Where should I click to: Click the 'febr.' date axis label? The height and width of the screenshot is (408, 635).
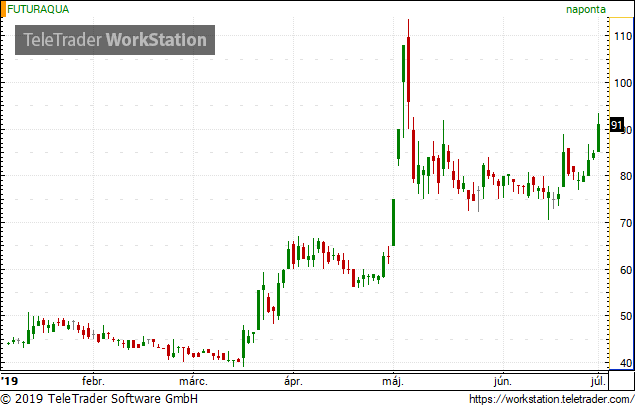point(93,381)
